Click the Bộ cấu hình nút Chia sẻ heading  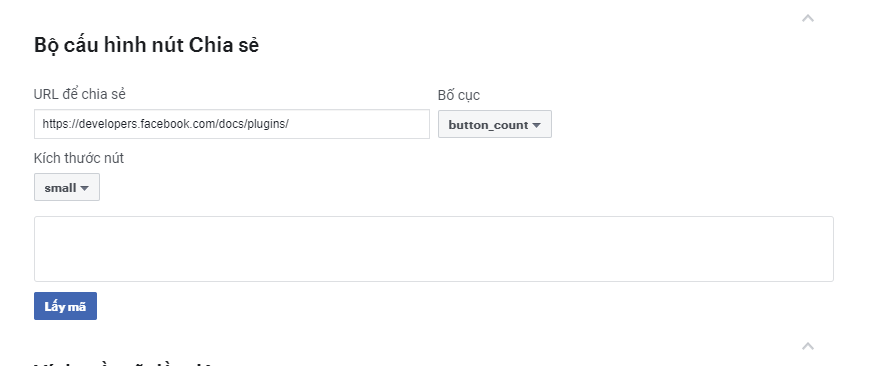(146, 45)
